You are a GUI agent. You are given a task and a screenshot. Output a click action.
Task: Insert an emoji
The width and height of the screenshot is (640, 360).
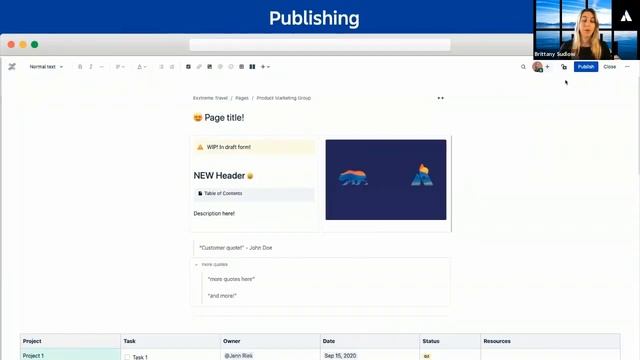pos(231,67)
